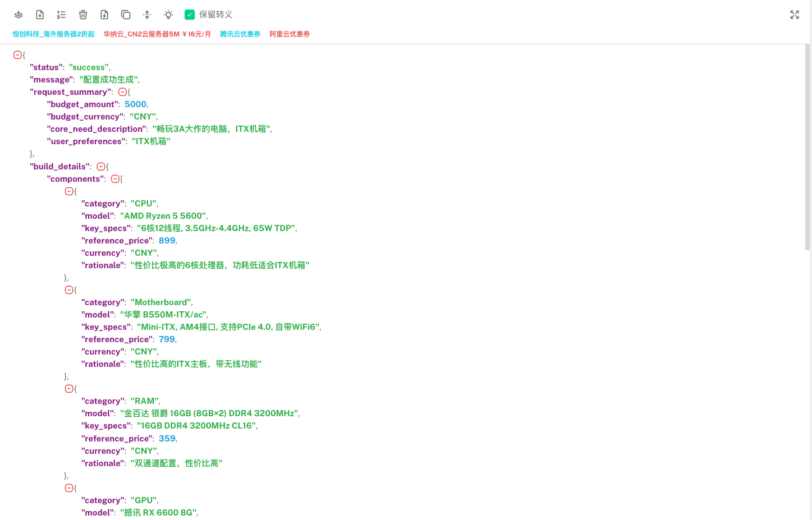This screenshot has height=520, width=812.
Task: Click the "金百达 银爵 16GB" model value
Action: tap(209, 413)
